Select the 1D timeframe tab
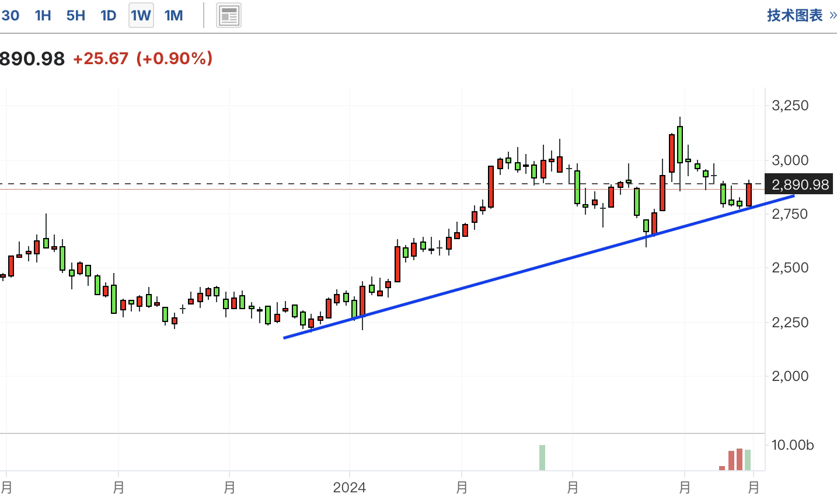The height and width of the screenshot is (504, 837). click(x=109, y=16)
